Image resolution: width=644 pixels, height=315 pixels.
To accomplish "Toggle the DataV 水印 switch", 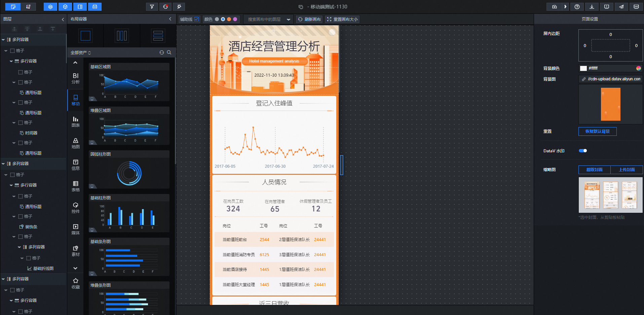I will pyautogui.click(x=583, y=151).
